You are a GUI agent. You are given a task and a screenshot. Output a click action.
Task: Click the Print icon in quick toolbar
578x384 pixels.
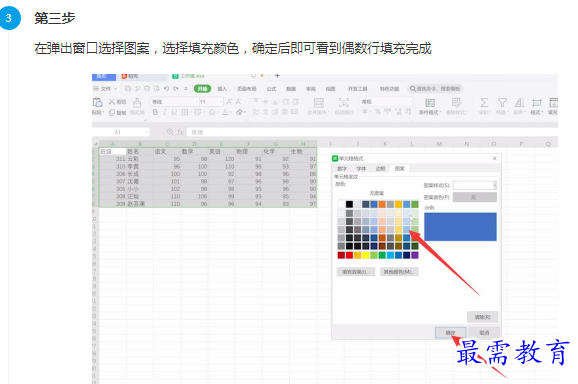tap(147, 88)
